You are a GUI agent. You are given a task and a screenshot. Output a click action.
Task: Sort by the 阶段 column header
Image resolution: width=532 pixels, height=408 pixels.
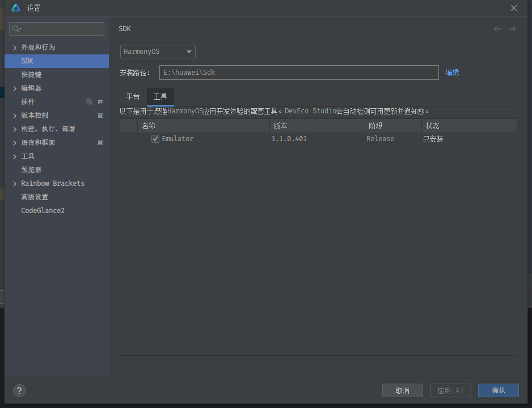click(393, 126)
